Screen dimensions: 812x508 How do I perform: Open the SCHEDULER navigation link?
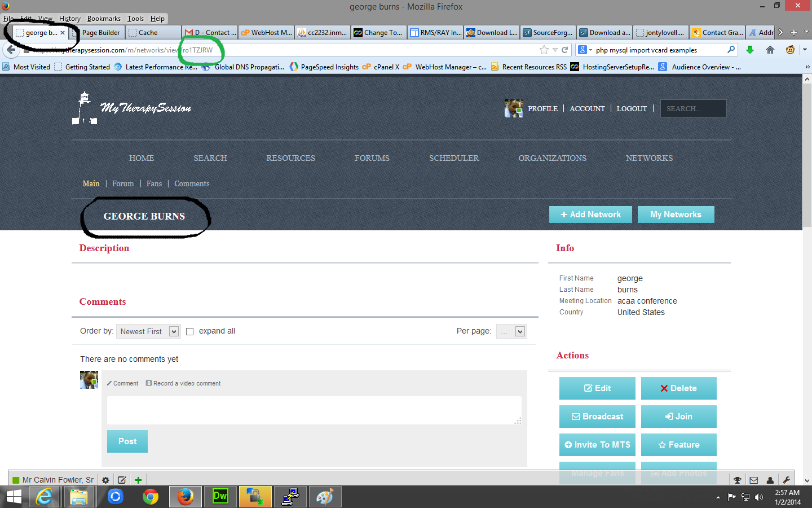tap(454, 158)
